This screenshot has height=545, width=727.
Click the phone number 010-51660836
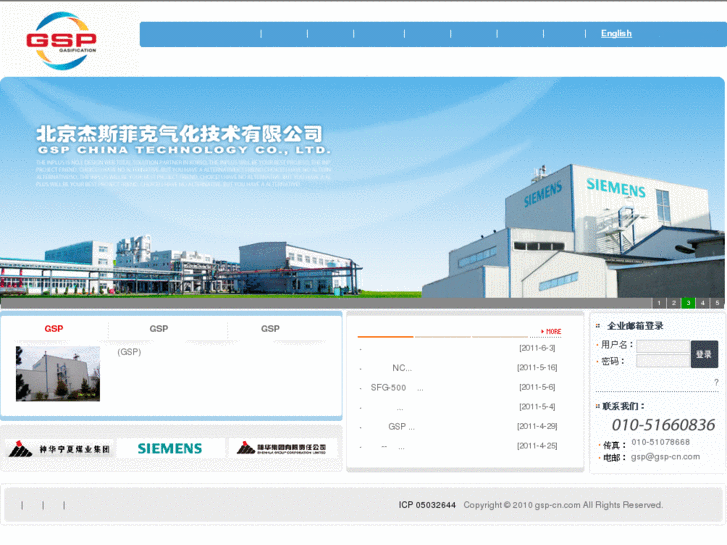point(663,425)
